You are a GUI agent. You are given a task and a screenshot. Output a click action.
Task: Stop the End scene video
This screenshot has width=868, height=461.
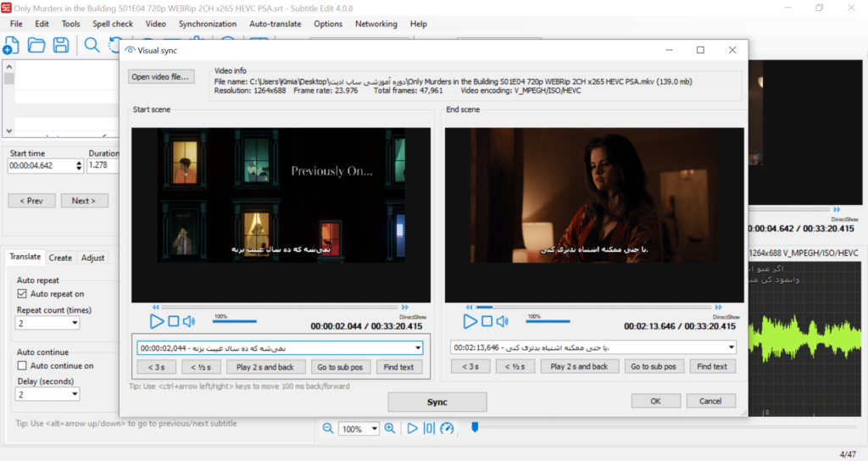487,321
